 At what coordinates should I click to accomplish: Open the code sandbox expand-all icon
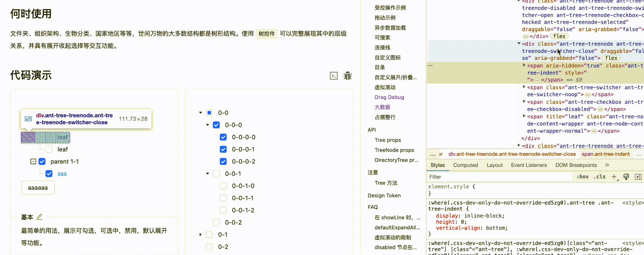click(x=334, y=76)
